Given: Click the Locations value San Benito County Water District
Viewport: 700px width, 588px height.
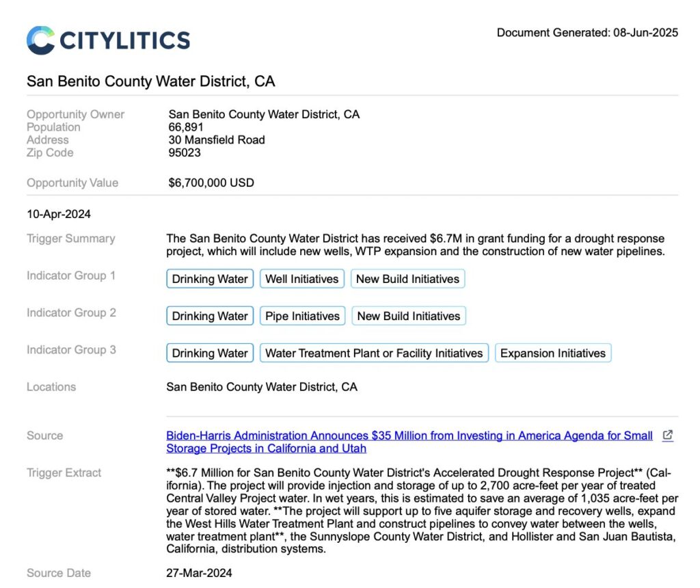Looking at the screenshot, I should [262, 386].
